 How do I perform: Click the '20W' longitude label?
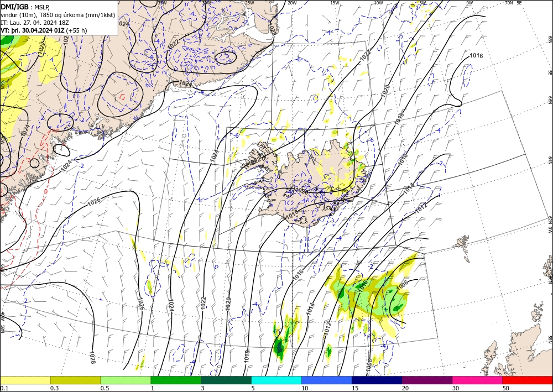(x=292, y=3)
